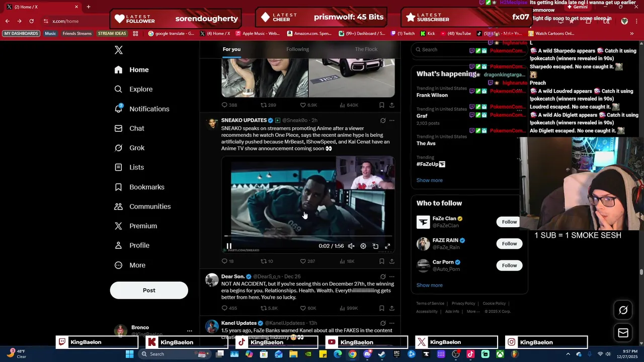Show more bookmarks chevron
This screenshot has width=644, height=362.
pyautogui.click(x=631, y=34)
